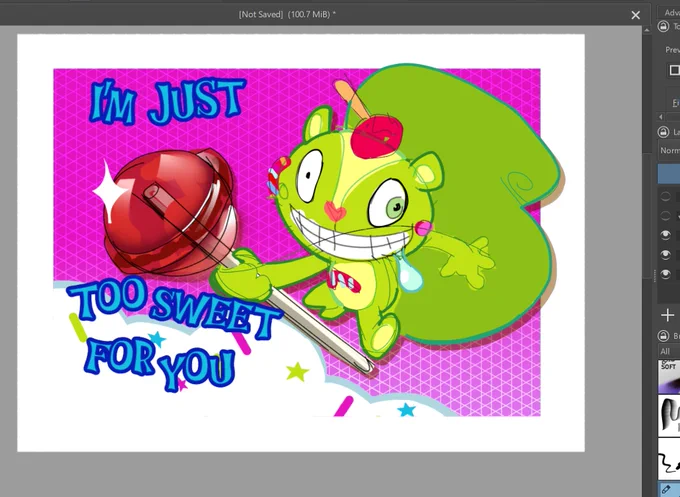This screenshot has width=680, height=497.
Task: Toggle the lock icon of the Layers docker
Action: (x=663, y=131)
